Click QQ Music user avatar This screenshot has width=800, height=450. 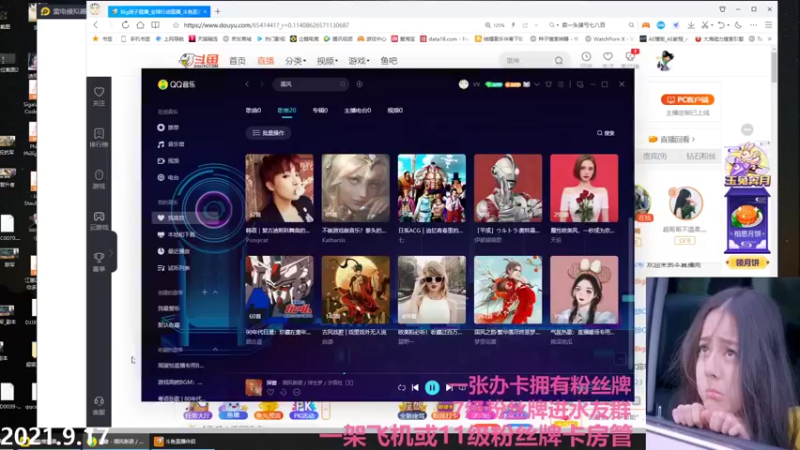click(x=463, y=84)
